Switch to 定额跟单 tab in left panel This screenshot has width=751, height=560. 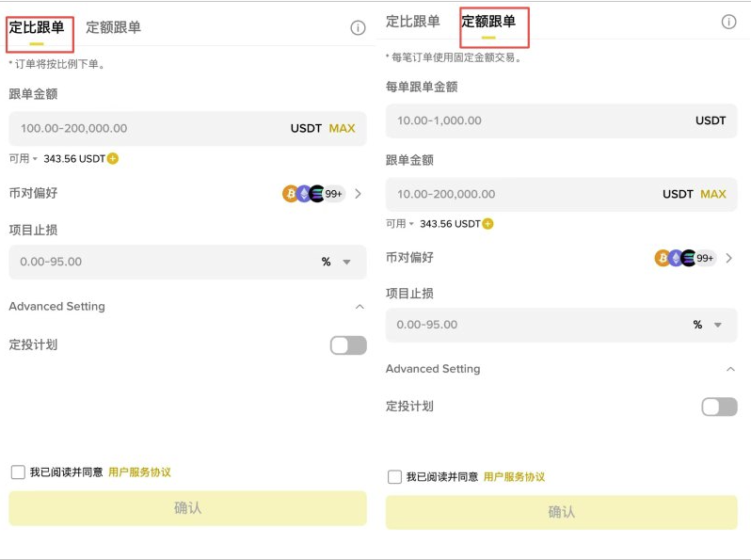click(113, 27)
